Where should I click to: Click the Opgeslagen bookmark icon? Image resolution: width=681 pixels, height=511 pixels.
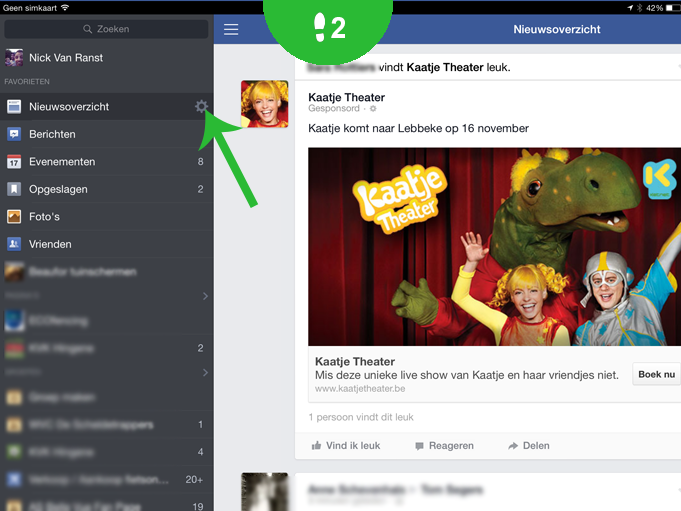click(x=14, y=189)
